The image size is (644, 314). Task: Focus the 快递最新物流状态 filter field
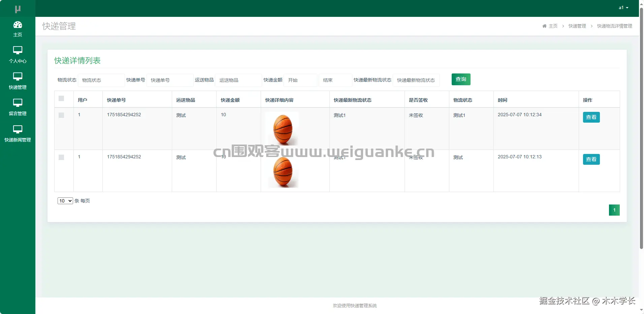tap(416, 80)
